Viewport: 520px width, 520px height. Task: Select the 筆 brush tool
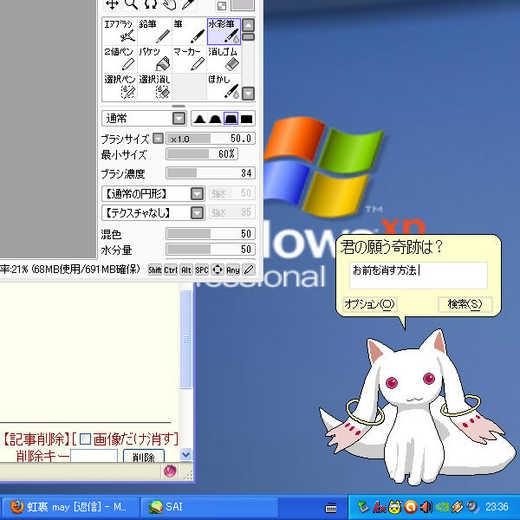point(189,31)
